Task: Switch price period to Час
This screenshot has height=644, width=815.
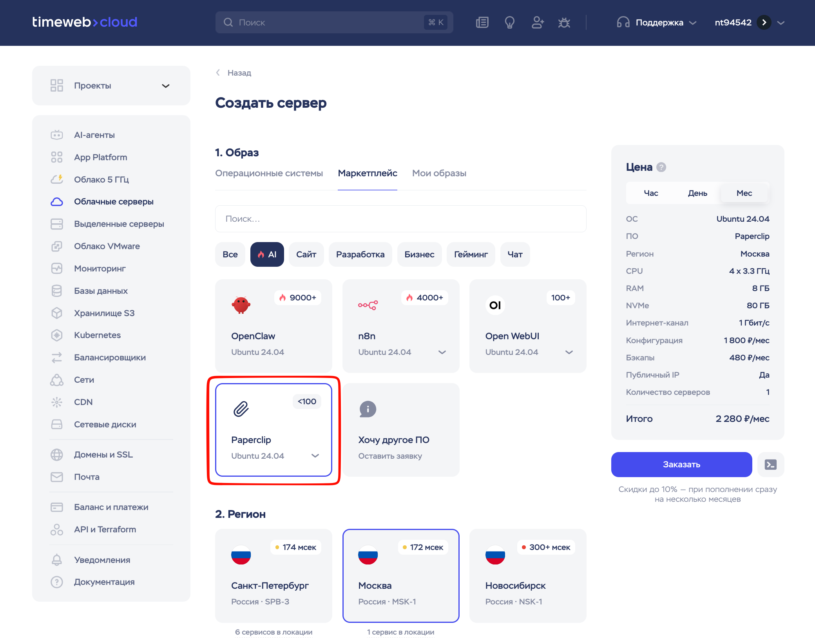Action: tap(651, 193)
